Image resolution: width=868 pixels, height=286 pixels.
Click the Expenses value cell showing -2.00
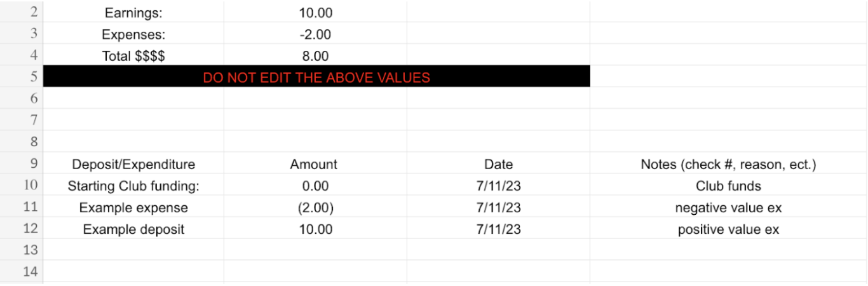tap(315, 34)
